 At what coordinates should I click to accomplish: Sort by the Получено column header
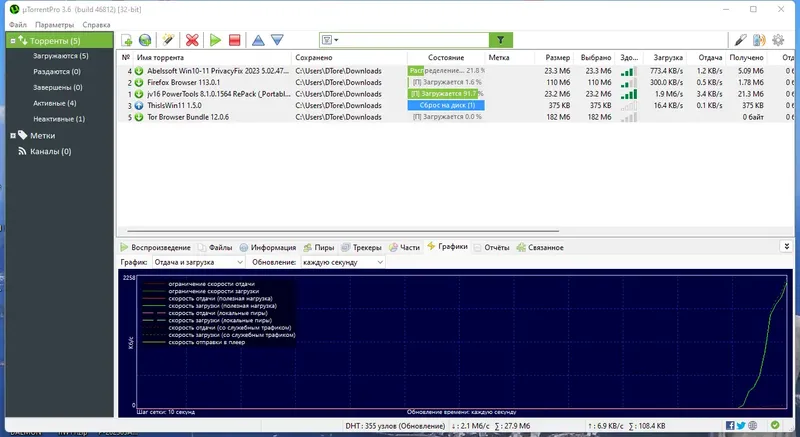coord(746,58)
